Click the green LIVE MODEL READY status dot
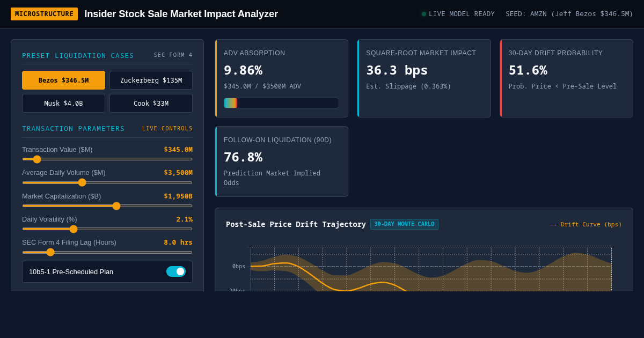Image resolution: width=644 pixels, height=338 pixels. pos(424,14)
